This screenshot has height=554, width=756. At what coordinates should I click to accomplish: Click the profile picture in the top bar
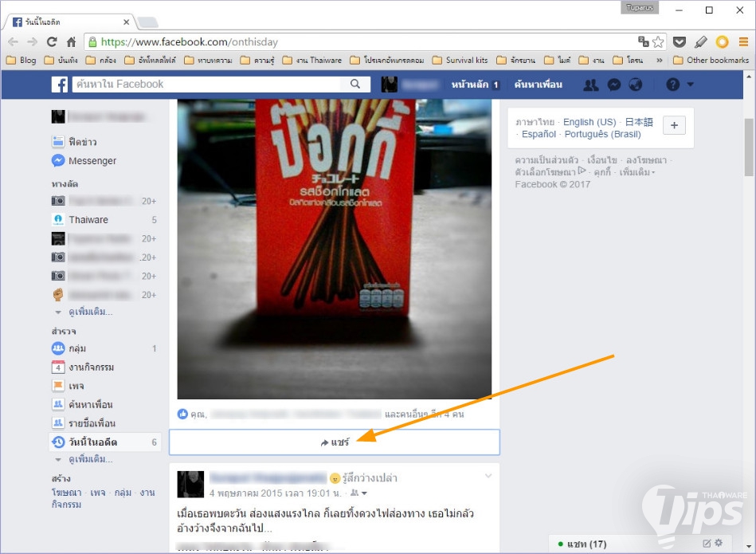tap(389, 84)
